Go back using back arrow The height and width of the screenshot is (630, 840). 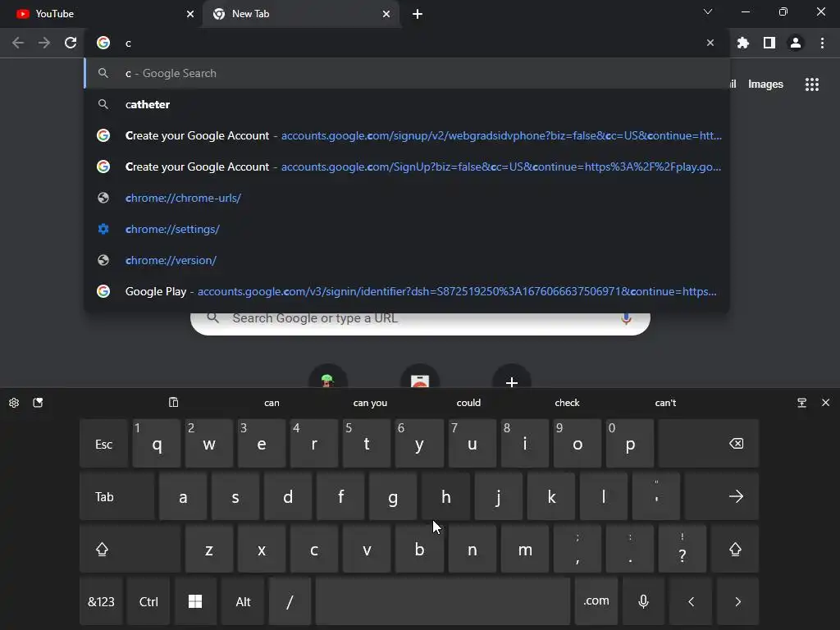tap(18, 43)
